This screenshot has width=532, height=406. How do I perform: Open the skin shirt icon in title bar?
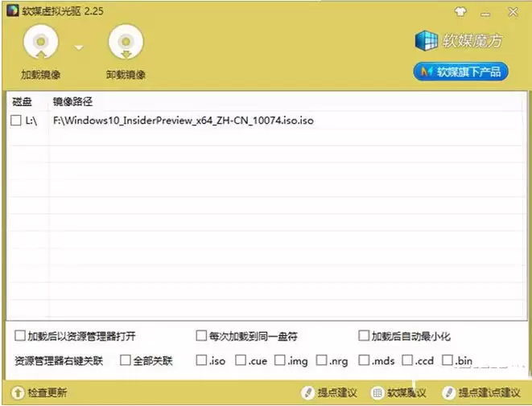coord(460,12)
